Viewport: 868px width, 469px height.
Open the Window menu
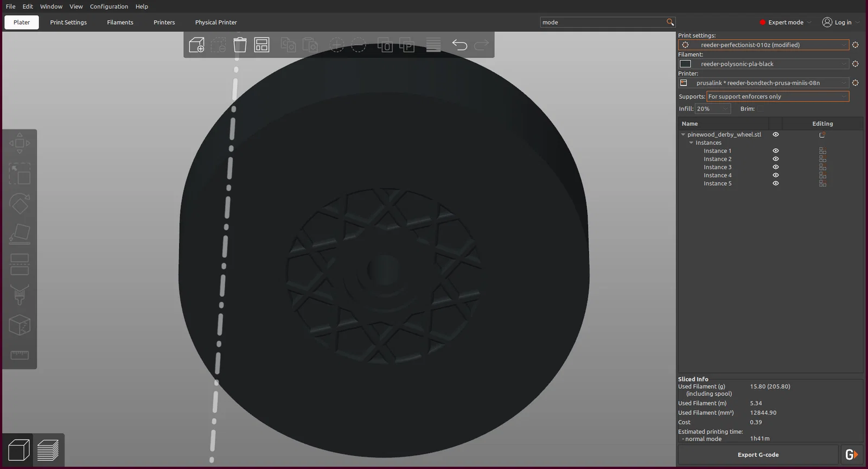coord(51,7)
